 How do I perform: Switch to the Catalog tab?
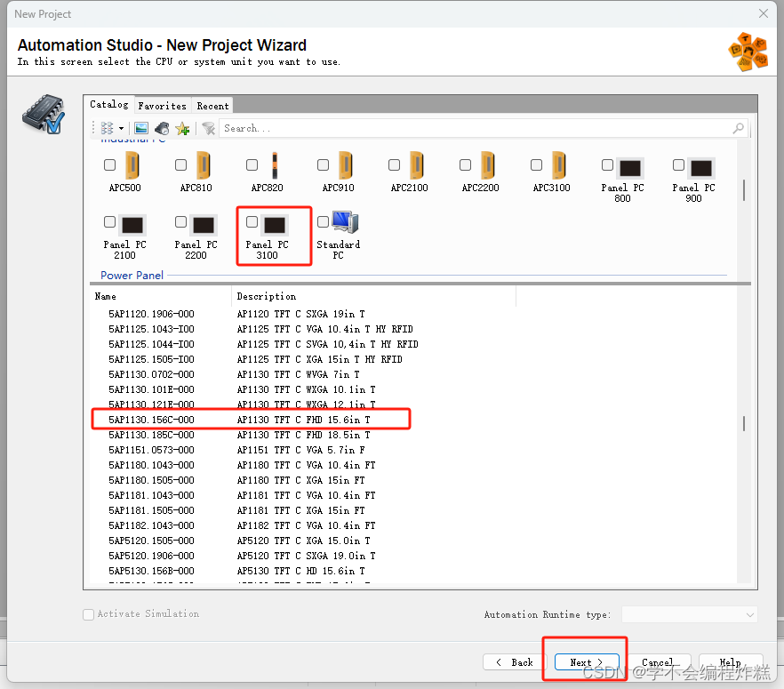coord(109,105)
